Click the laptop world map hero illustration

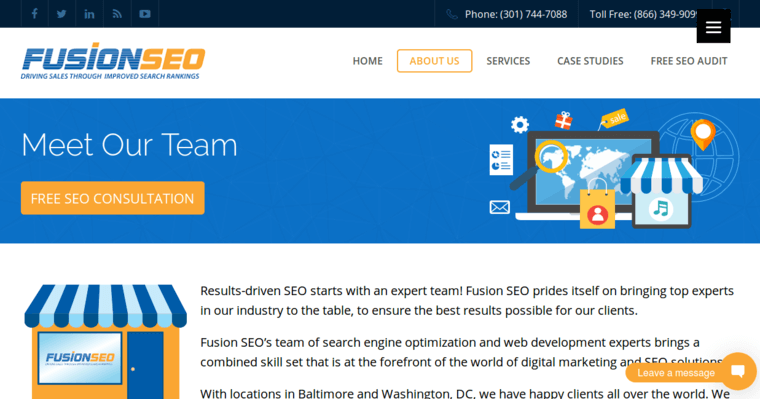[614, 169]
